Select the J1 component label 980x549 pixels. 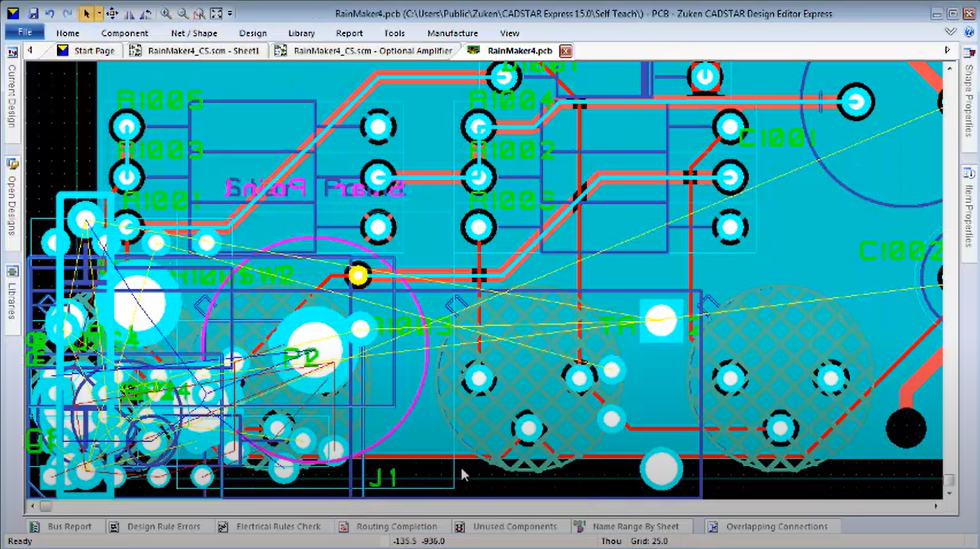coord(383,478)
